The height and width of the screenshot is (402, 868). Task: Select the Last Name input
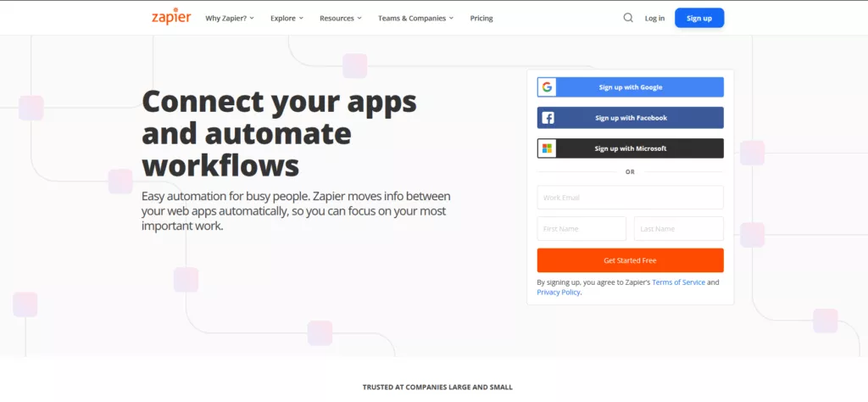click(x=679, y=229)
